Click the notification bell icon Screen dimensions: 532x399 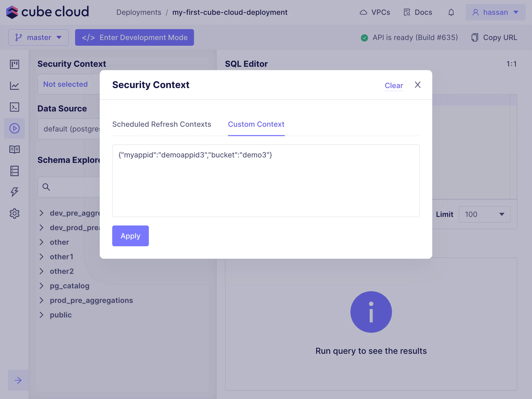coord(451,12)
